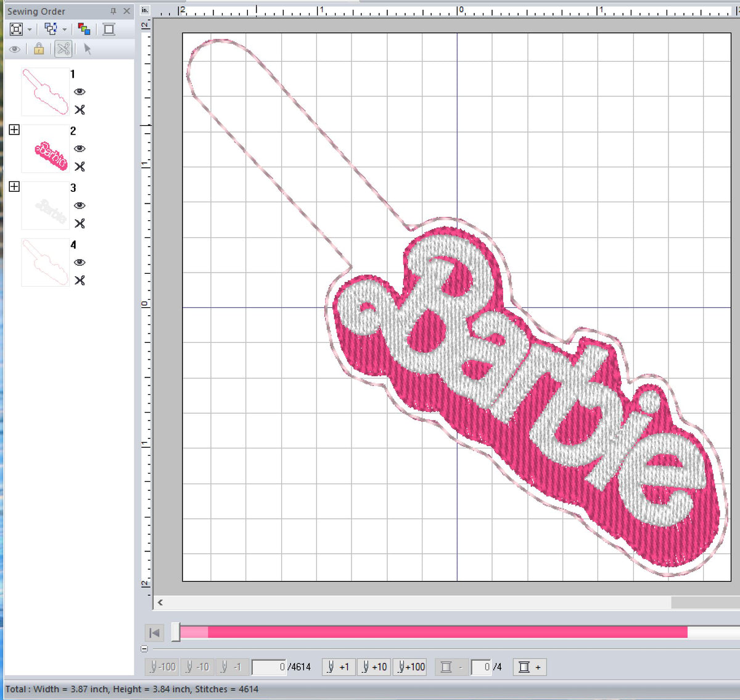
Task: Click the previous color spool minus button
Action: 451,667
